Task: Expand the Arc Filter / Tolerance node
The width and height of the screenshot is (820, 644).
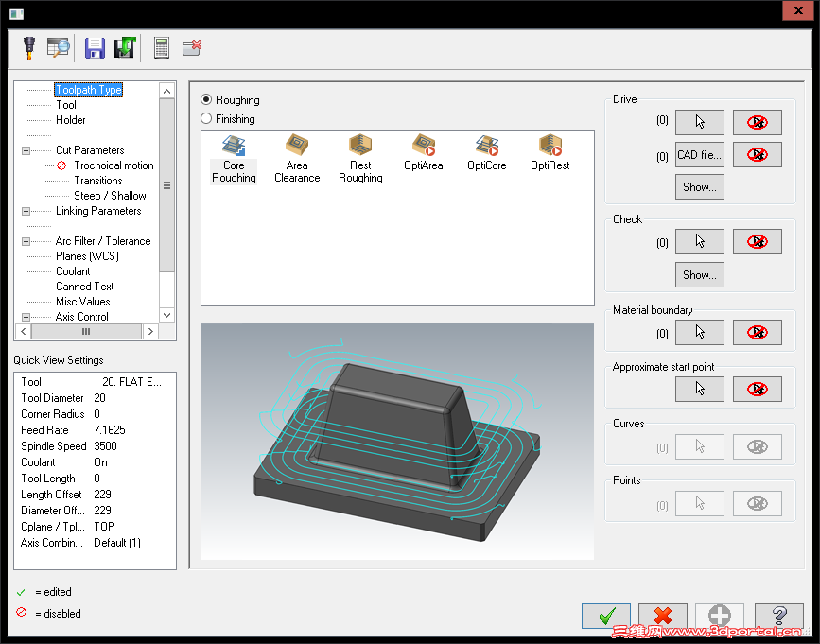Action: click(x=26, y=241)
